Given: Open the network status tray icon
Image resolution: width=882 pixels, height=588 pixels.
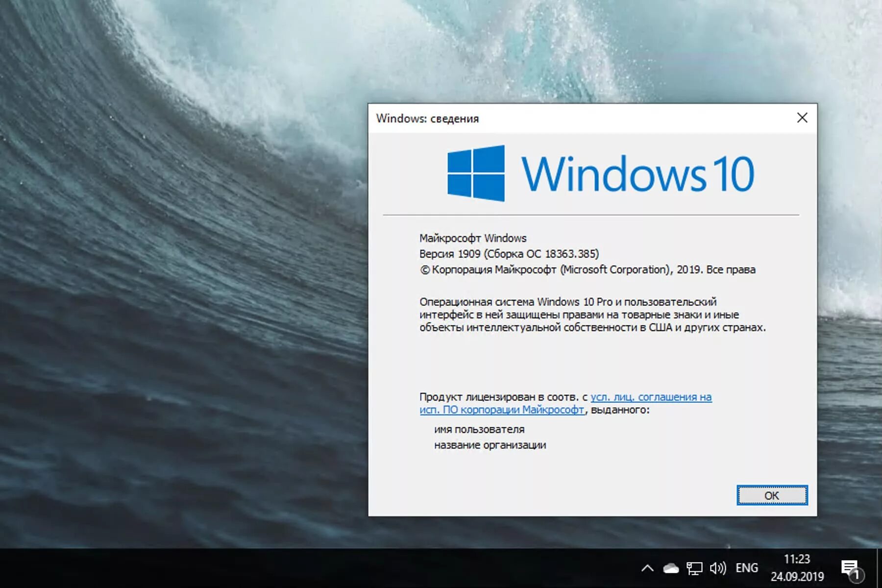Looking at the screenshot, I should point(694,568).
